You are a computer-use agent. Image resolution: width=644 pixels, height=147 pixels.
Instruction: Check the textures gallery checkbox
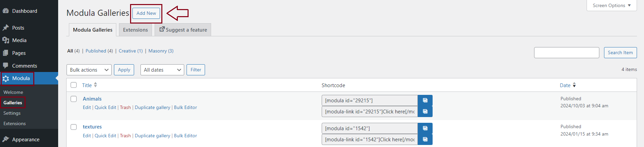click(x=74, y=127)
